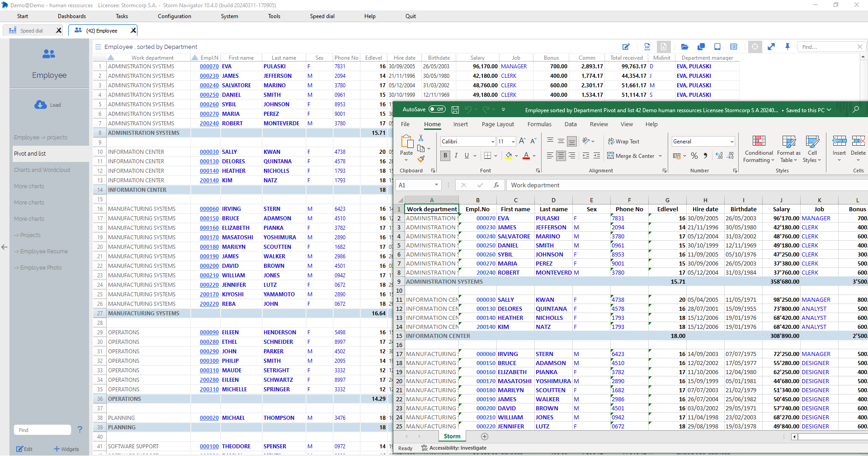This screenshot has width=868, height=456.
Task: Click the cloud Load icon in sidebar
Action: pyautogui.click(x=41, y=104)
